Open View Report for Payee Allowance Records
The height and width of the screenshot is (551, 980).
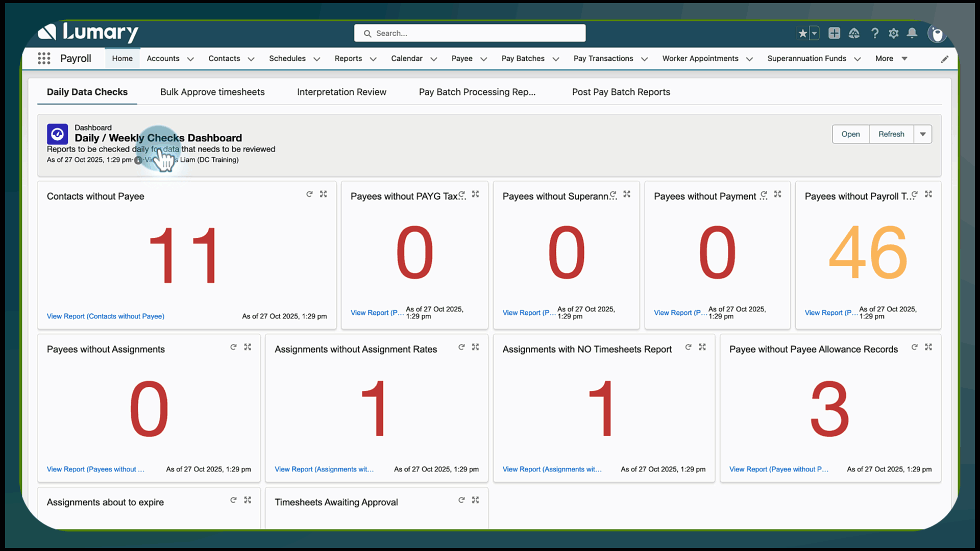click(x=778, y=469)
